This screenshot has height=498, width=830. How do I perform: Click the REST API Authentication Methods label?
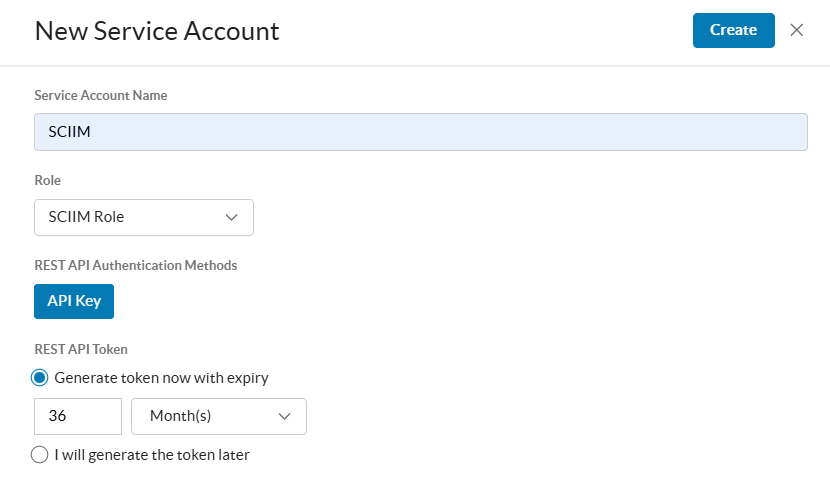pos(135,265)
